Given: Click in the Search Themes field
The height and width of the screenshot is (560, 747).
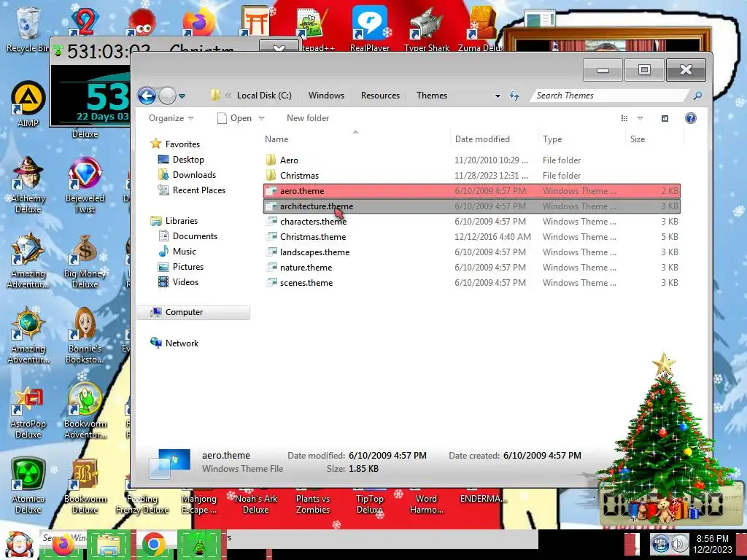Looking at the screenshot, I should pyautogui.click(x=611, y=96).
